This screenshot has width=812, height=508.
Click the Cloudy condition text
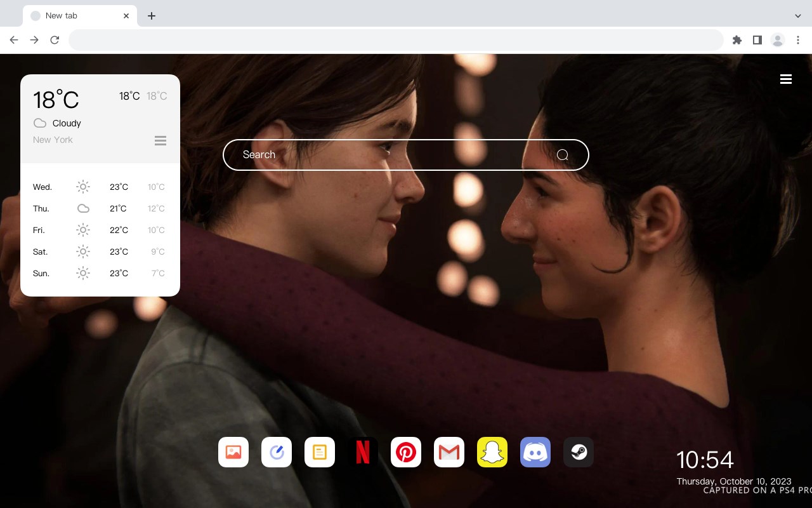coord(67,123)
